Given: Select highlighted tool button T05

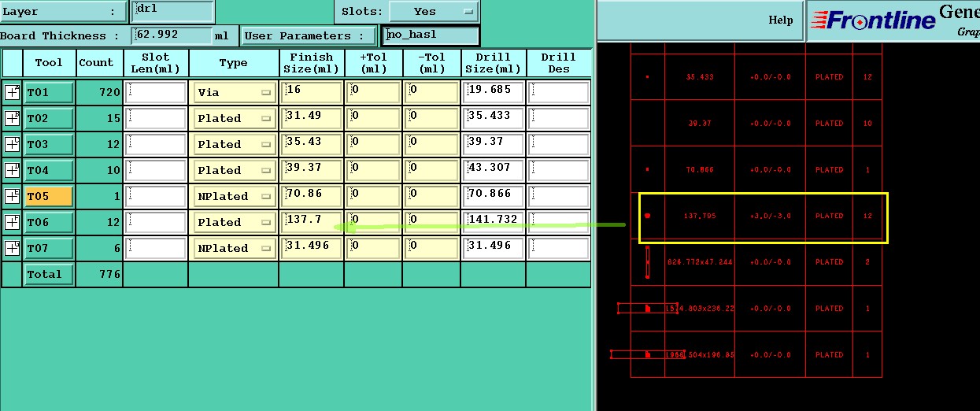Looking at the screenshot, I should [x=48, y=196].
